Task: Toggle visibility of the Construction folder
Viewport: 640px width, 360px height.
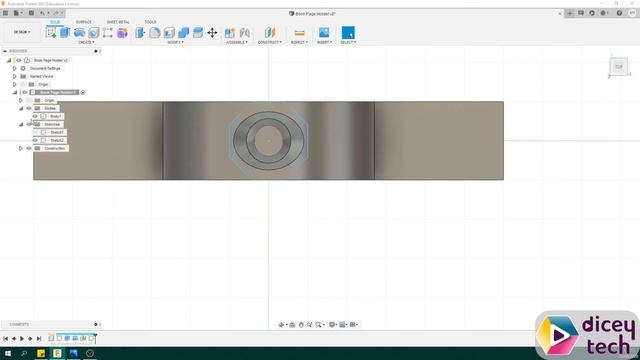Action: click(29, 148)
